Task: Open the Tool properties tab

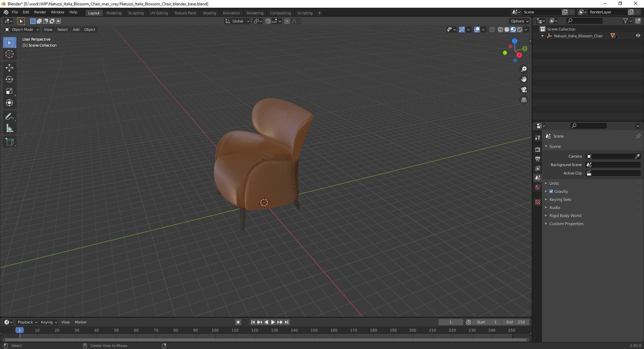Action: (538, 138)
